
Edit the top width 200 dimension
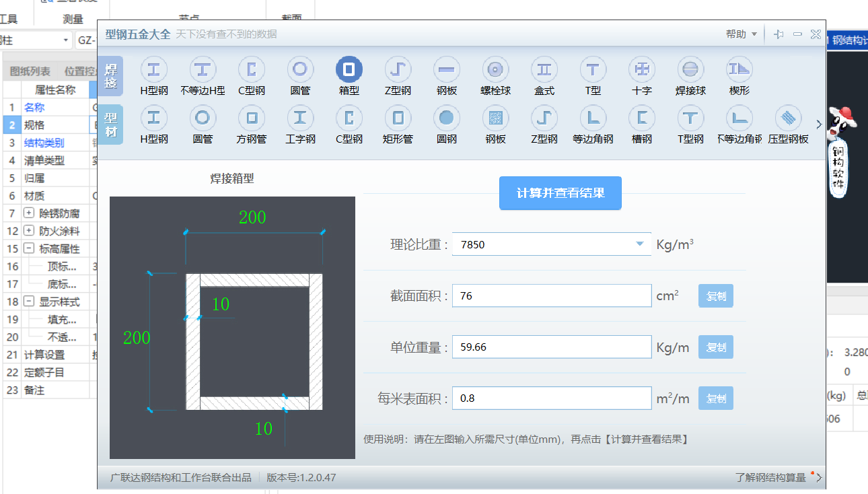pyautogui.click(x=252, y=217)
